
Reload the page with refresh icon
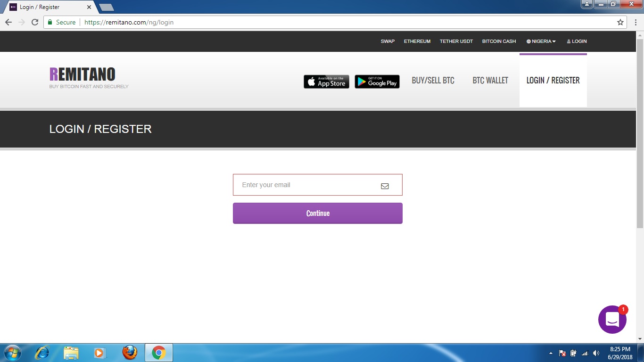[35, 22]
